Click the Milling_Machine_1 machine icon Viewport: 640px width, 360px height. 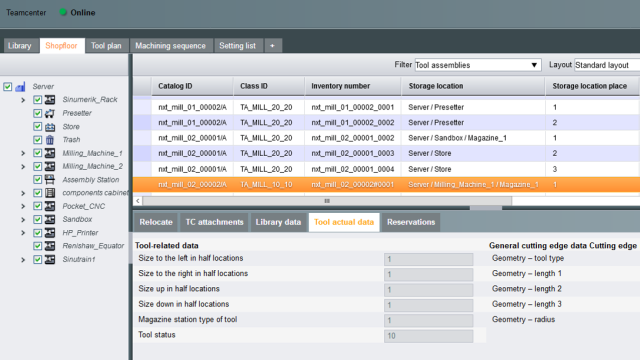coord(50,153)
